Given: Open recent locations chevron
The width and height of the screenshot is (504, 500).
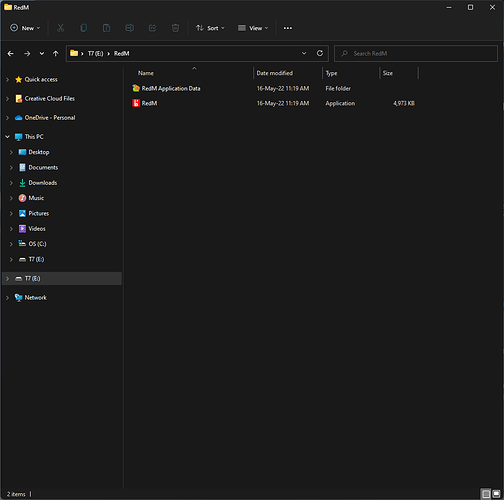Looking at the screenshot, I should (x=42, y=53).
